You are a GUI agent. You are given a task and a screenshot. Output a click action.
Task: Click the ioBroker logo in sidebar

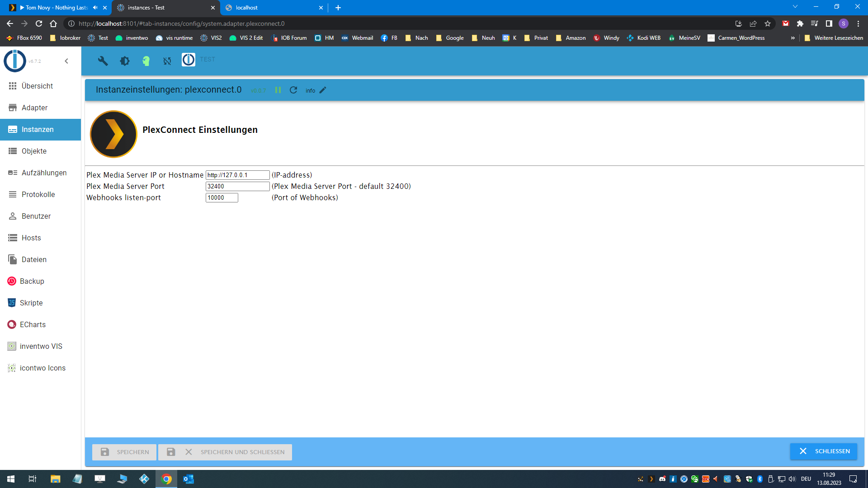coord(15,61)
